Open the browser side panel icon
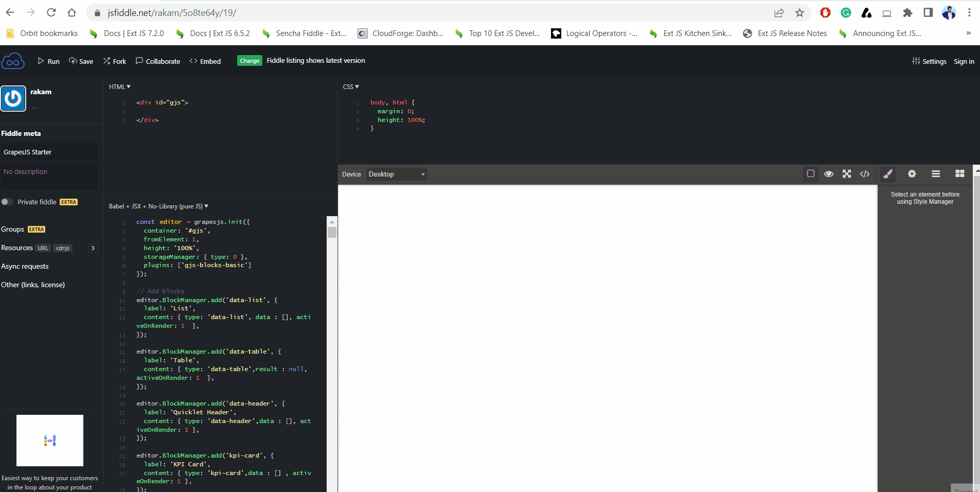The height and width of the screenshot is (492, 980). click(928, 13)
